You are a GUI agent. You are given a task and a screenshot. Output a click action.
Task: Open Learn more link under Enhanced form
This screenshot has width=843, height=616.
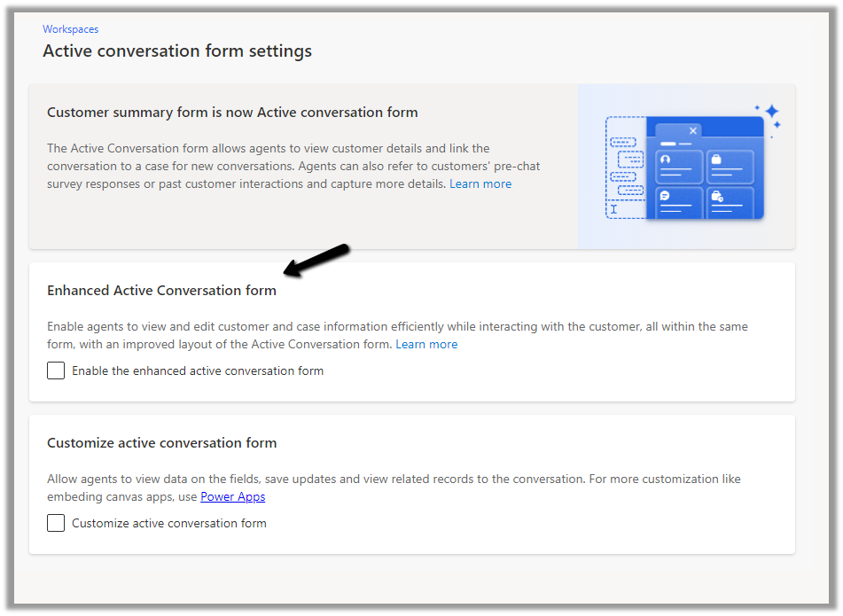tap(426, 344)
